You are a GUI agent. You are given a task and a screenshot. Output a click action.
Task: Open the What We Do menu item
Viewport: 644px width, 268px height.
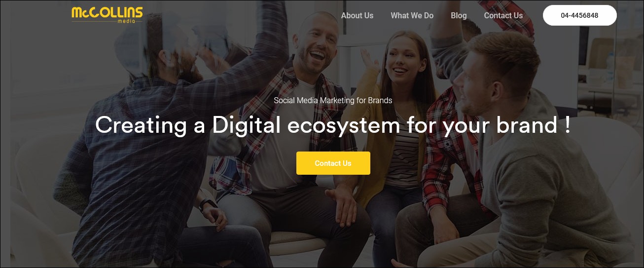(412, 15)
